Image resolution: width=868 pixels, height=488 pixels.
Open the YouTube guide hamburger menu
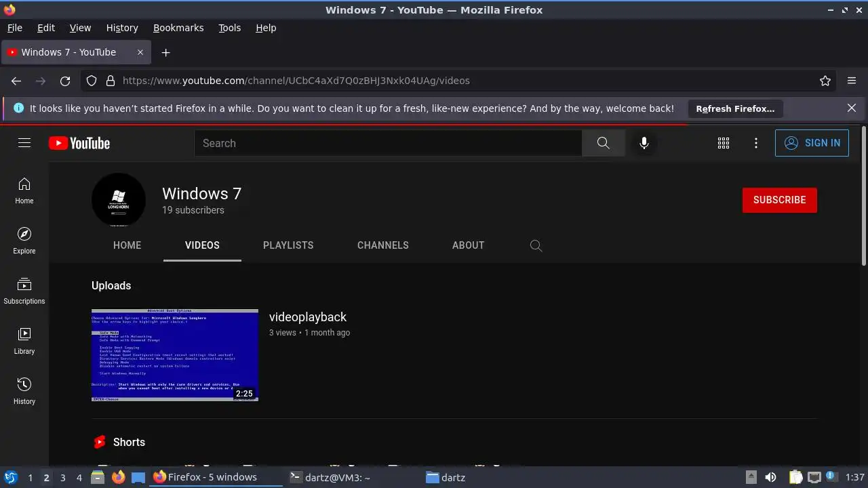24,143
